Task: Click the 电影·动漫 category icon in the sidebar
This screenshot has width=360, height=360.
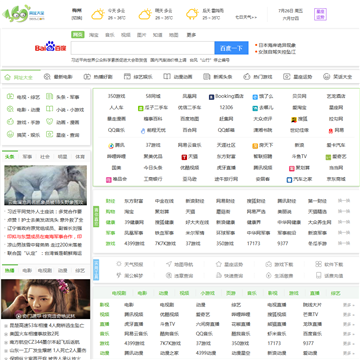Action: pos(10,109)
